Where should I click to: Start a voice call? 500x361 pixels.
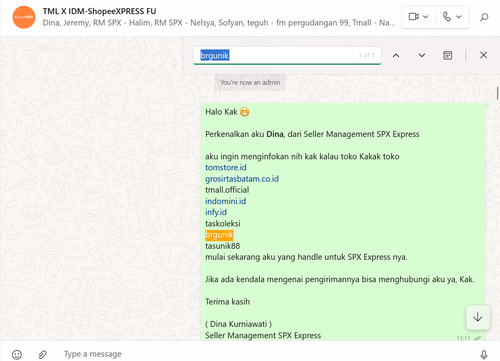[x=447, y=17]
